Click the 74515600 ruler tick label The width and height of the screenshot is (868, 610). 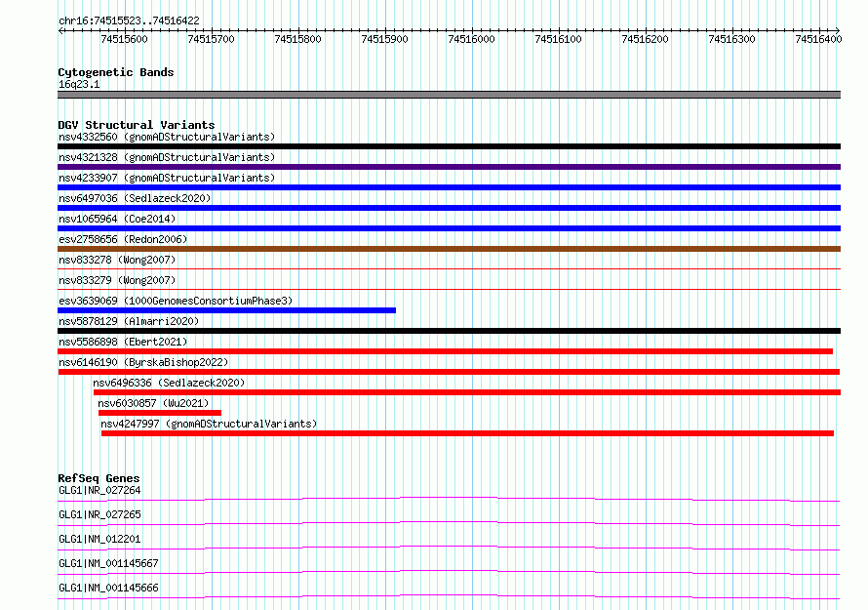(x=124, y=39)
